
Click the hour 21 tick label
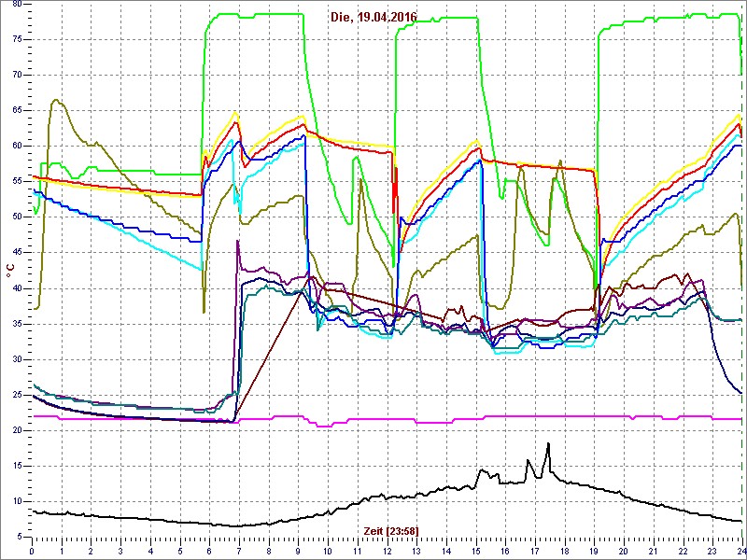click(x=653, y=551)
